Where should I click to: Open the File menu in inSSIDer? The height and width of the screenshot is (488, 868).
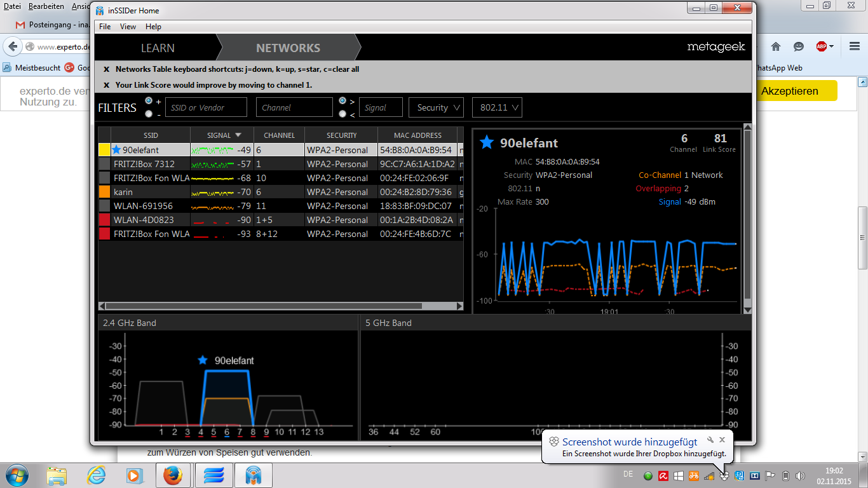coord(105,27)
